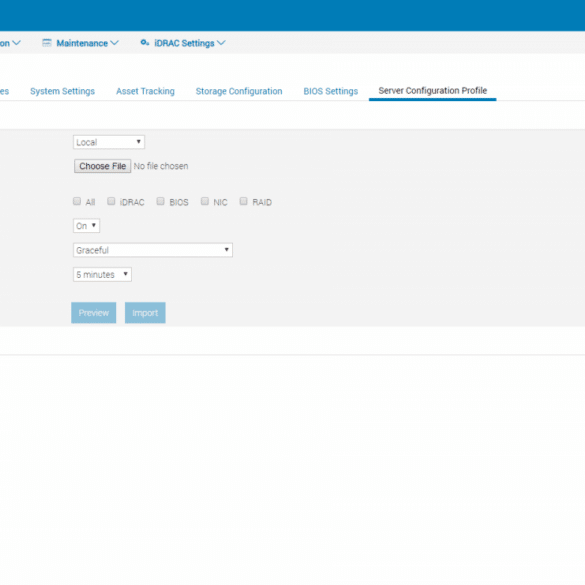Toggle the NIC checkbox
Viewport: 585px width, 585px height.
click(x=205, y=201)
